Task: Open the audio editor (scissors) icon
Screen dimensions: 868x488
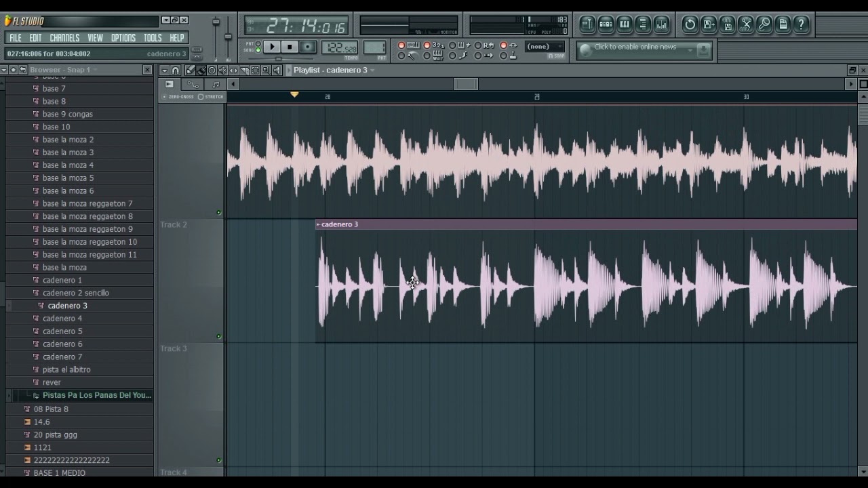Action: pos(746,24)
